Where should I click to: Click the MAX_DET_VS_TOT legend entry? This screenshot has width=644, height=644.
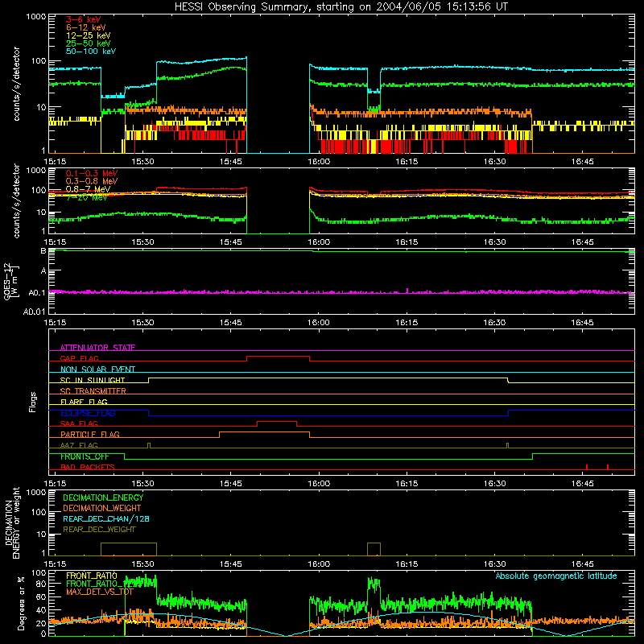(100, 592)
